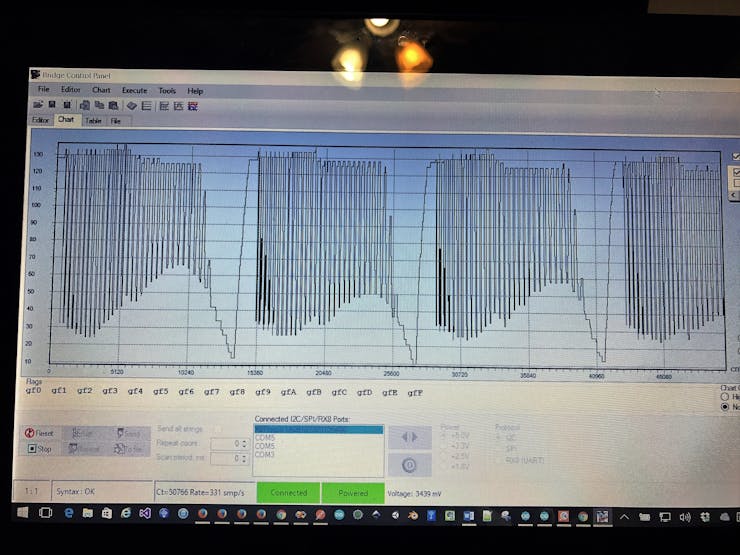
Task: Click the gf0 flag label
Action: (x=34, y=390)
